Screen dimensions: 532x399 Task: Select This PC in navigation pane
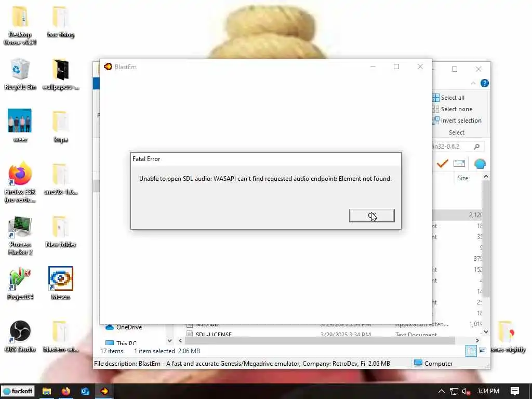121,343
